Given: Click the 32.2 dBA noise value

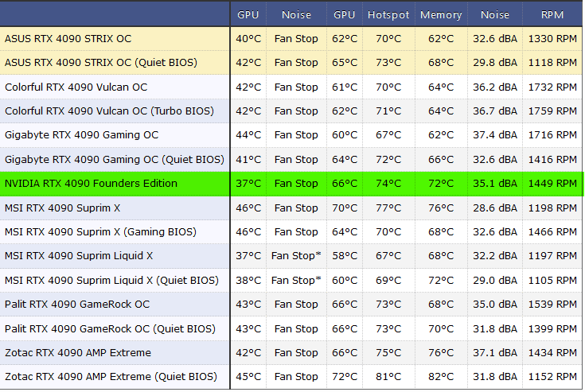Looking at the screenshot, I should [x=495, y=255].
